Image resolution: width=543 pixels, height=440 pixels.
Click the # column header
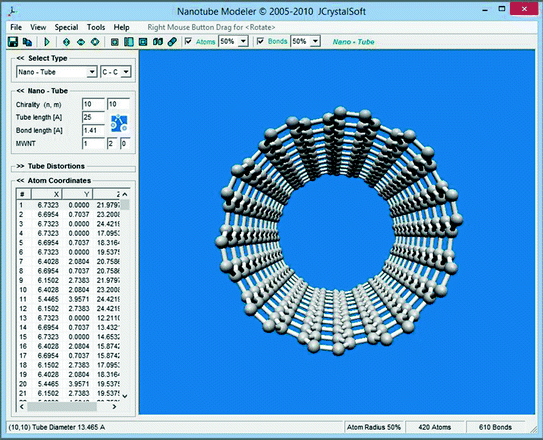click(24, 194)
